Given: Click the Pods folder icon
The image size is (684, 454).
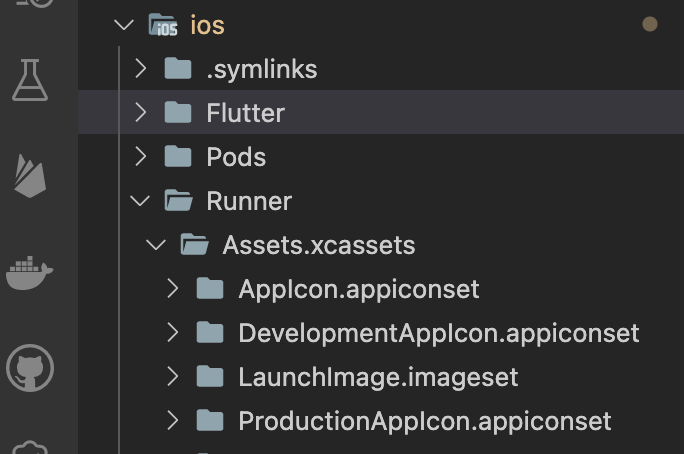Looking at the screenshot, I should pyautogui.click(x=178, y=156).
